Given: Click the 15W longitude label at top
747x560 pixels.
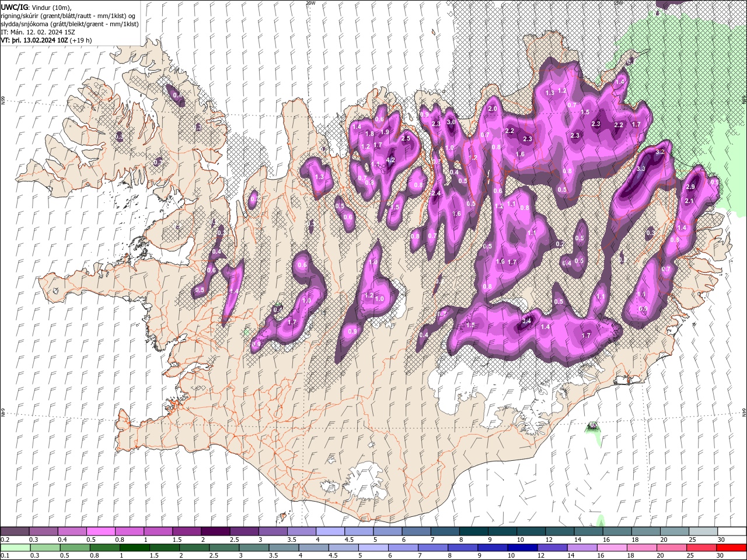Looking at the screenshot, I should (x=618, y=3).
